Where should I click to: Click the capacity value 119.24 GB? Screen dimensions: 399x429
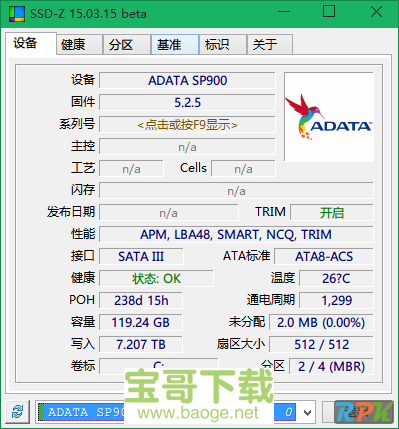pyautogui.click(x=141, y=323)
